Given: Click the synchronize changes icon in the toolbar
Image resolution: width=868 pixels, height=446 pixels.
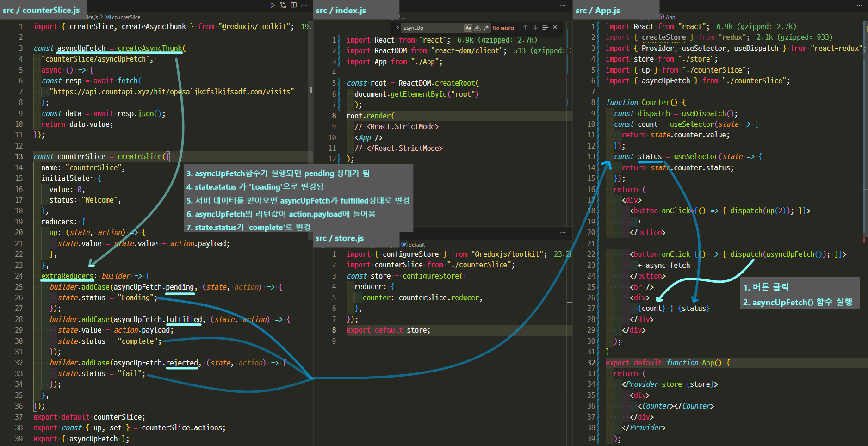Looking at the screenshot, I should tap(283, 5).
